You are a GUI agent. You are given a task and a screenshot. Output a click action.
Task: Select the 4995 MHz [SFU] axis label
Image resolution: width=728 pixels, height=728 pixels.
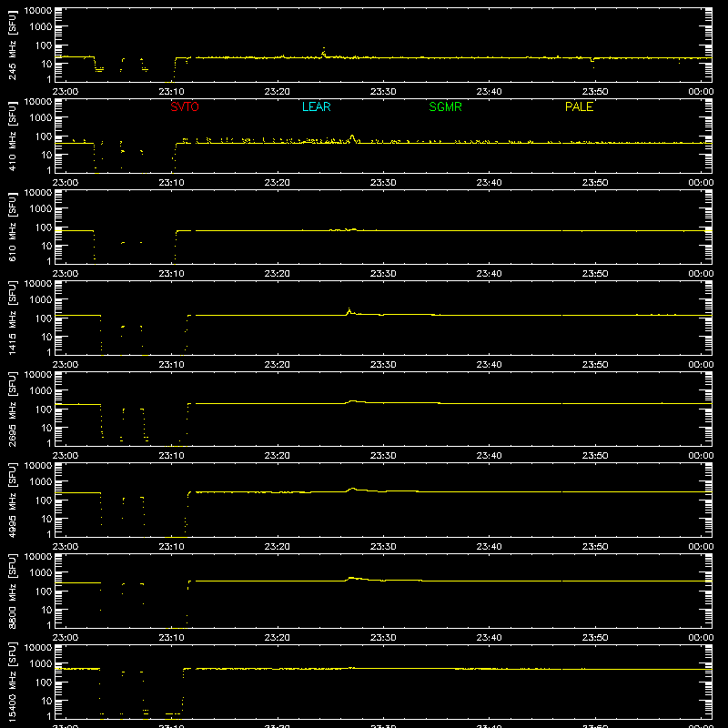click(12, 500)
